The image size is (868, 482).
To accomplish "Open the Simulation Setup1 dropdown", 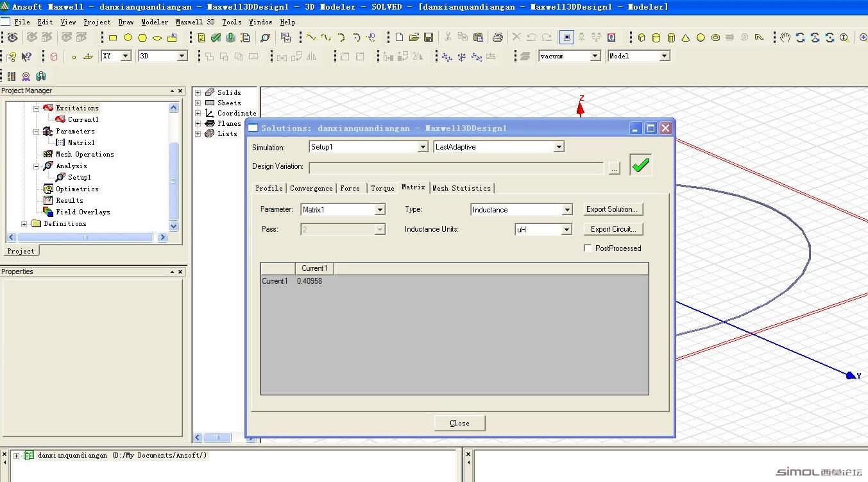I will (423, 147).
